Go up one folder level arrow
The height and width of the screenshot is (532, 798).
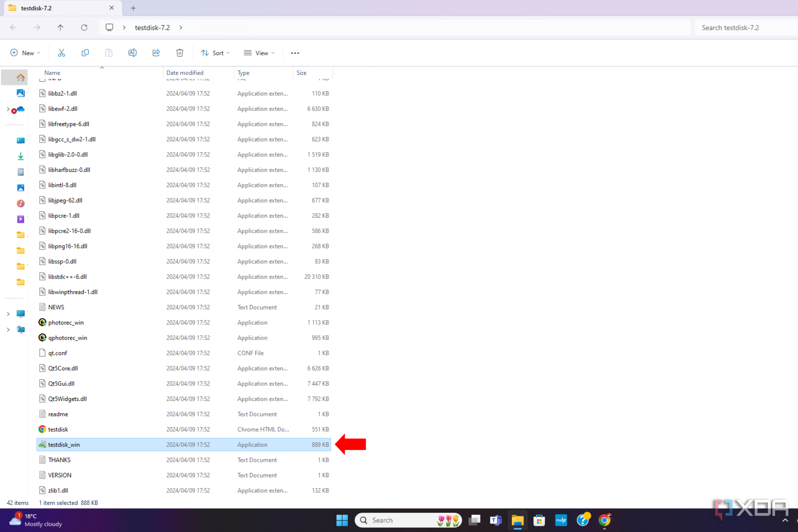(x=60, y=27)
